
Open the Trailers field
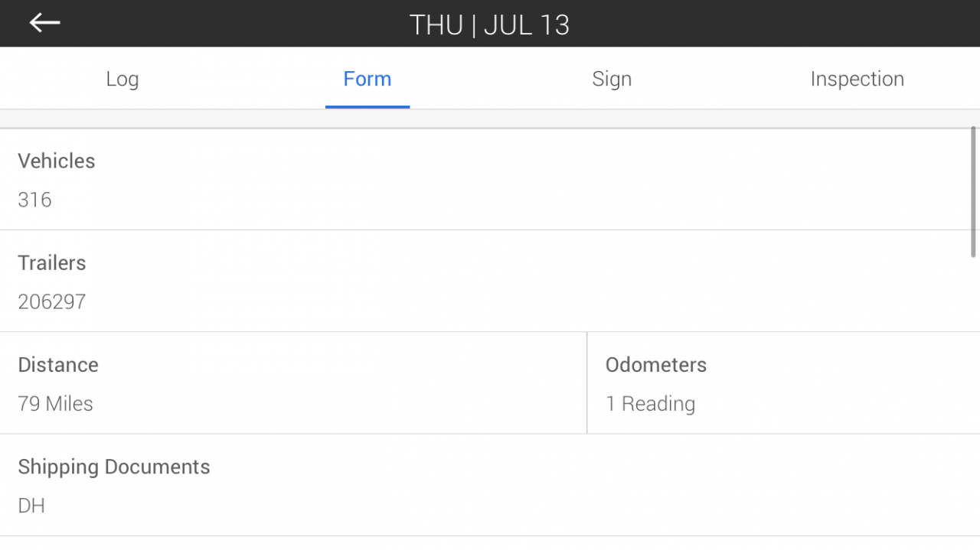tap(485, 281)
